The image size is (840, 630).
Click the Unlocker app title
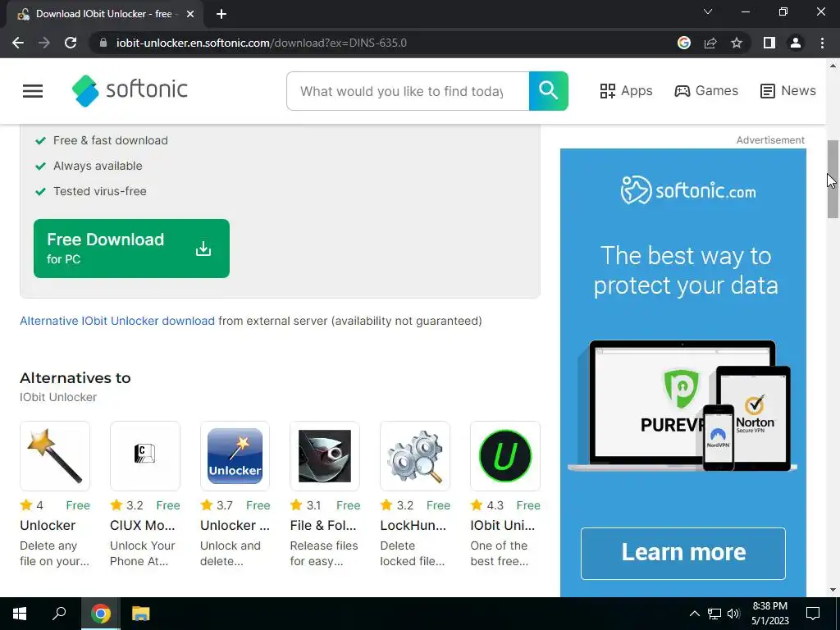[x=48, y=526]
